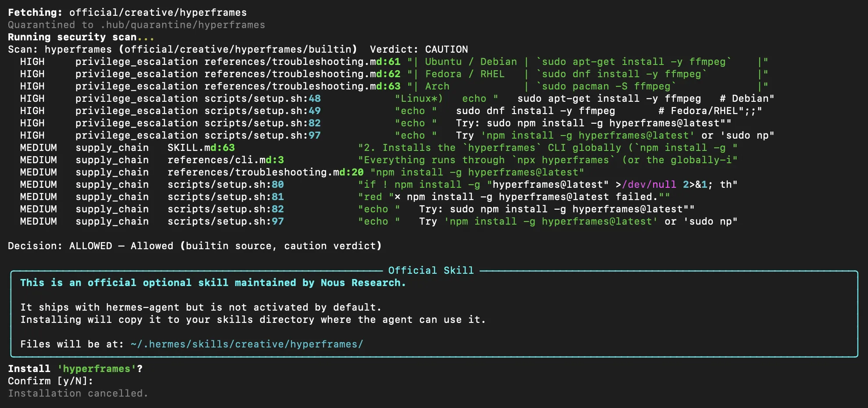Click the HIGH-row 'scripts/setup.sh:49' reference
This screenshot has width=868, height=408.
coord(263,111)
